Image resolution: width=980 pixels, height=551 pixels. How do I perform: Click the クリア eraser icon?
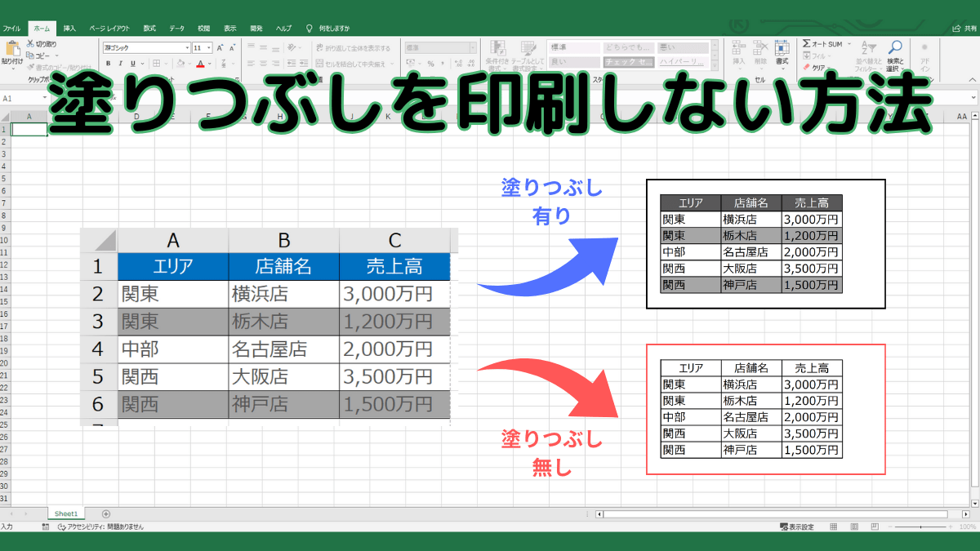[806, 68]
